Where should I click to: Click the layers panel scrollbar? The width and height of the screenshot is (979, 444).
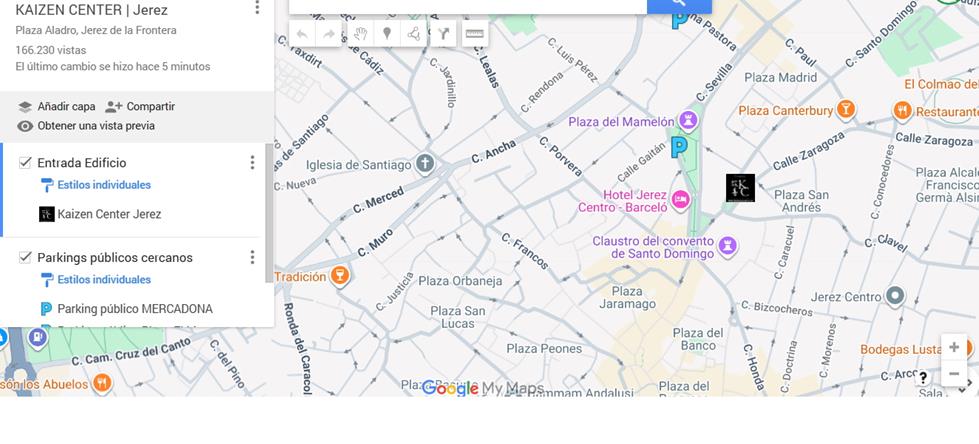270,213
